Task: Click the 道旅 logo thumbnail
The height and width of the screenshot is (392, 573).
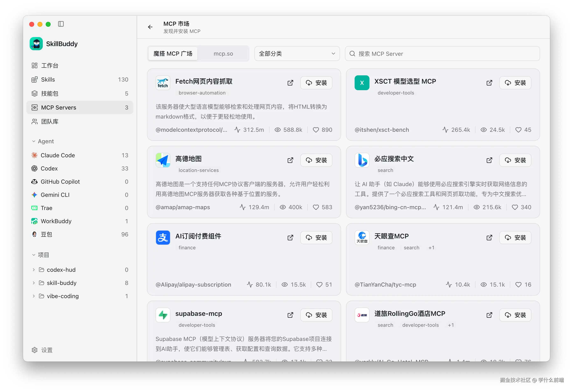Action: tap(362, 315)
